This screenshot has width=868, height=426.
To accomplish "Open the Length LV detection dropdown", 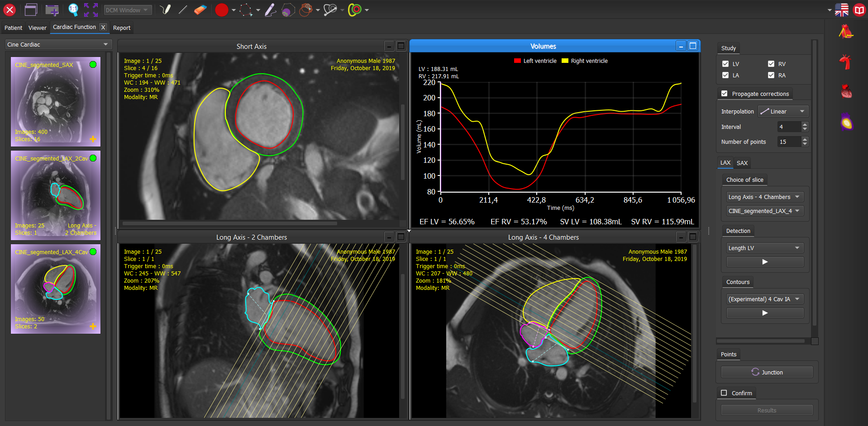I will (x=764, y=248).
